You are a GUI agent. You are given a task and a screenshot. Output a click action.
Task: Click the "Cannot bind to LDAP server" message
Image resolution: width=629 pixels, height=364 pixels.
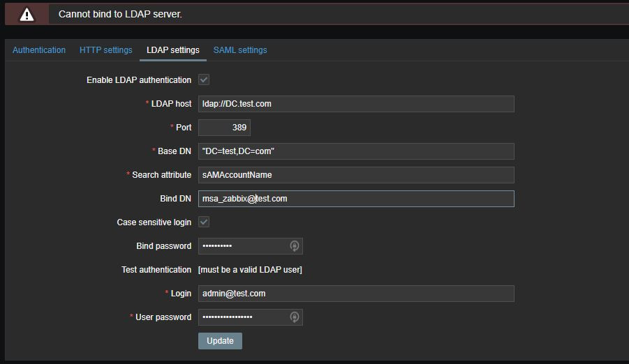pyautogui.click(x=119, y=14)
